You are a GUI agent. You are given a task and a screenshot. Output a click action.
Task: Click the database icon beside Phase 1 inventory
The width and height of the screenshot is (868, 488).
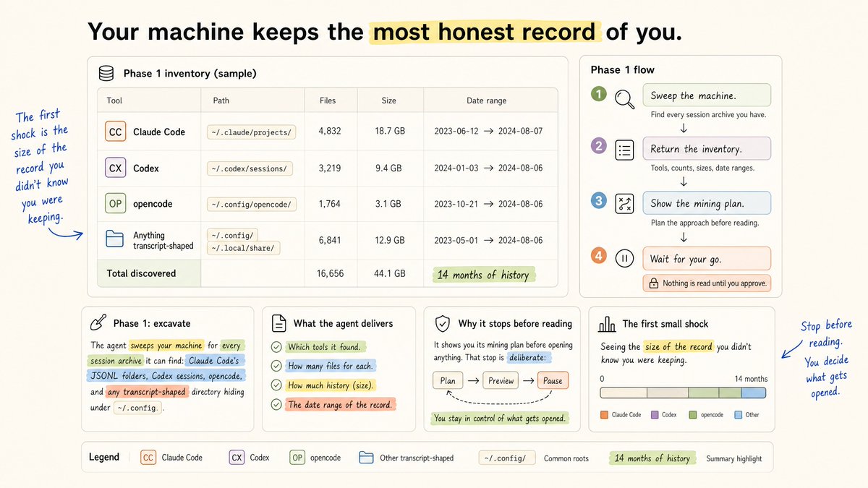(x=106, y=74)
